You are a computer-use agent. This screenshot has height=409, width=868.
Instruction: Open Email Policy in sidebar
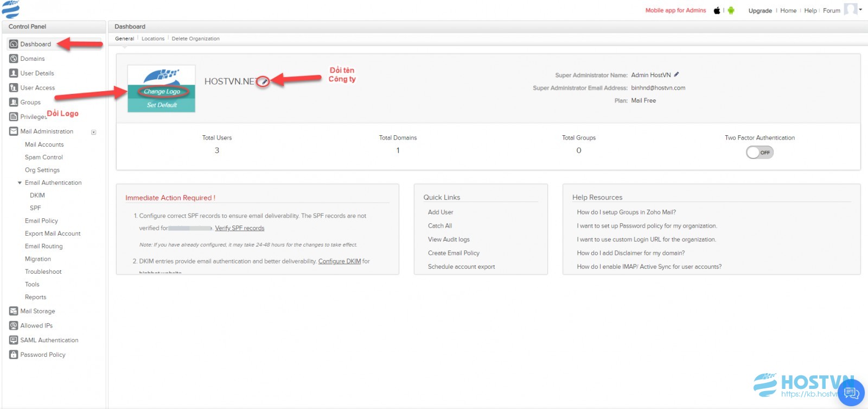click(41, 221)
